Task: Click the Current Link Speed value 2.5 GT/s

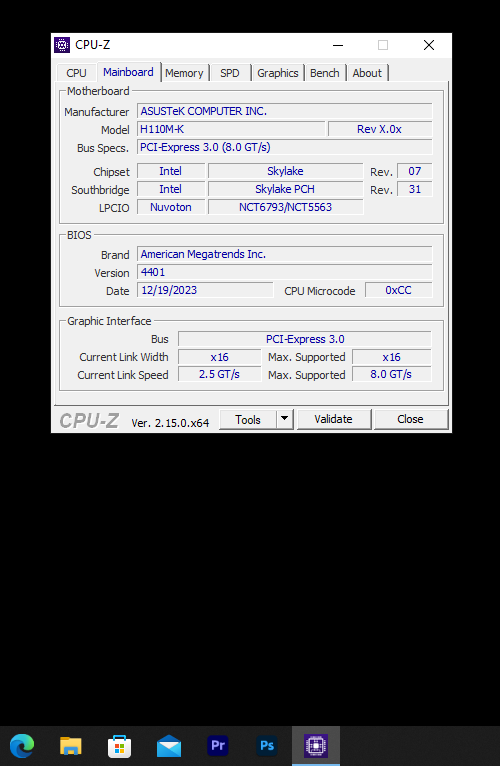Action: [220, 375]
